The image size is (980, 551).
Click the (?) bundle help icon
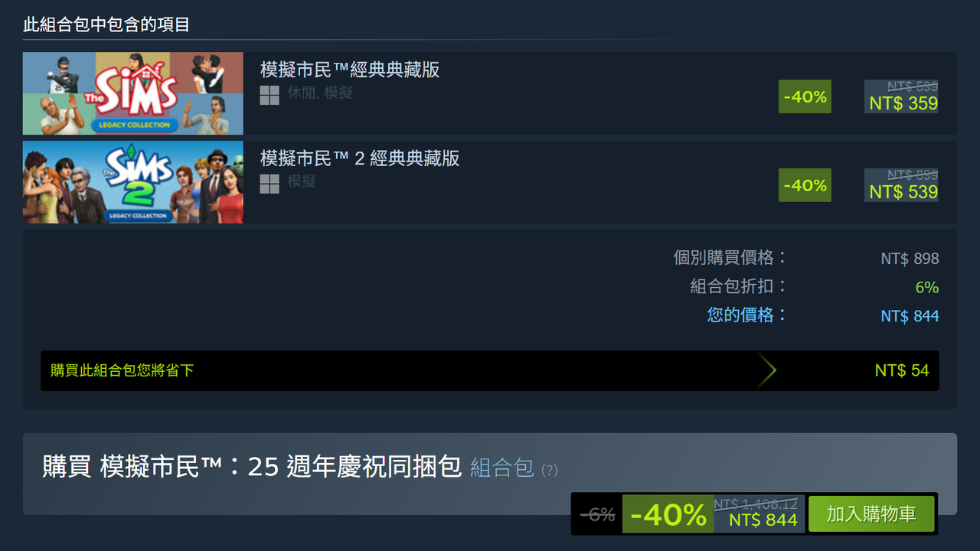[549, 470]
